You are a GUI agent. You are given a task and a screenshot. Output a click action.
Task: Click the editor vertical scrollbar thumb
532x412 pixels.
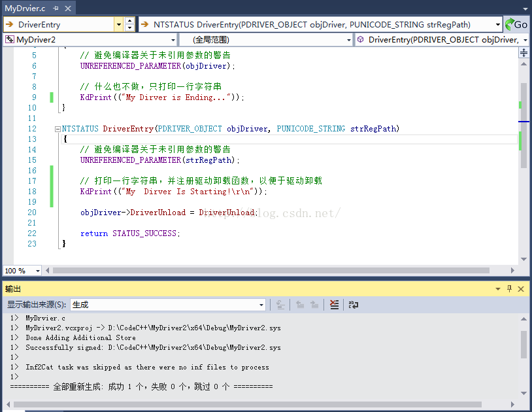[524, 126]
